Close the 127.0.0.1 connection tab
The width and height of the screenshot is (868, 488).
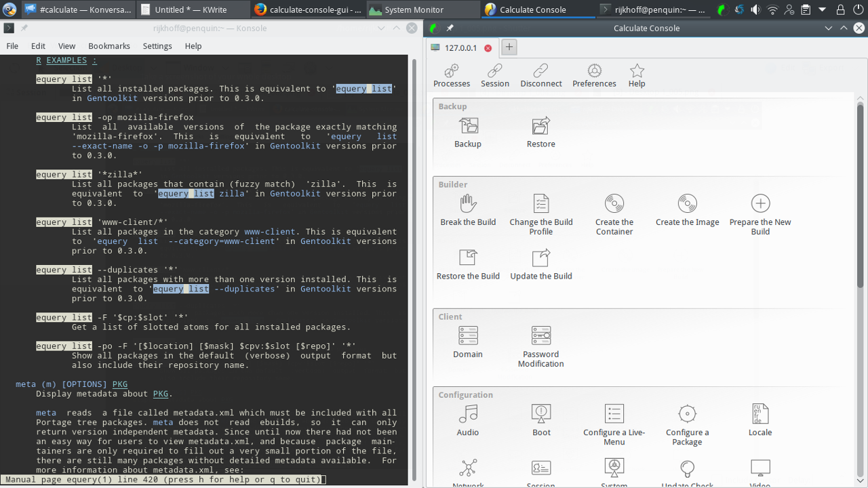(x=488, y=48)
